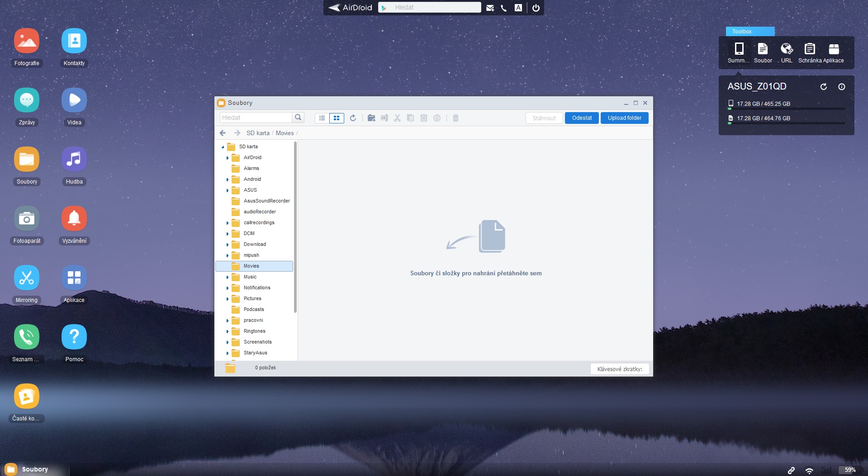This screenshot has height=476, width=868.
Task: Expand the Ringtones folder node
Action: coord(228,331)
